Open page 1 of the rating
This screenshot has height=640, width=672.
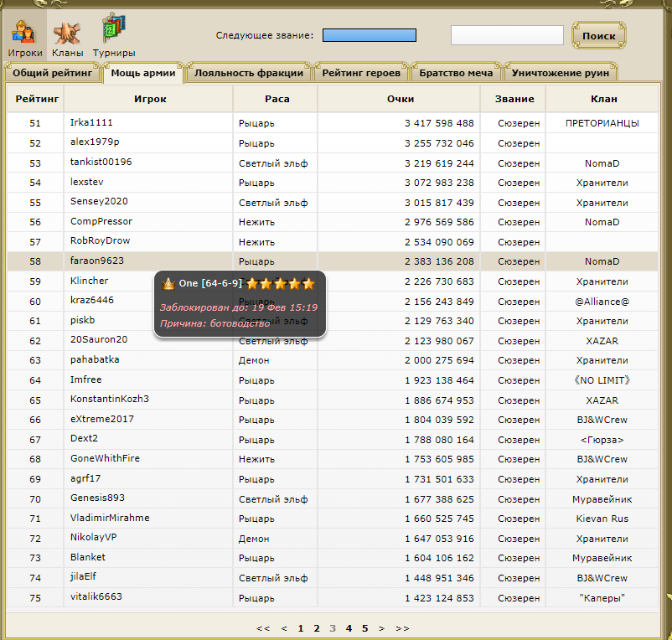[301, 628]
